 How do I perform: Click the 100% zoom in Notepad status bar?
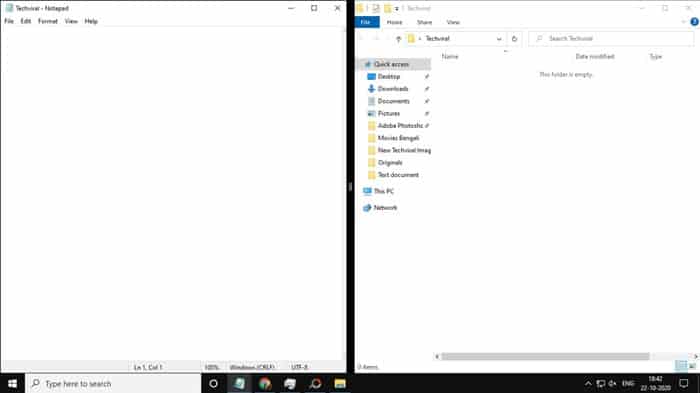click(x=212, y=367)
